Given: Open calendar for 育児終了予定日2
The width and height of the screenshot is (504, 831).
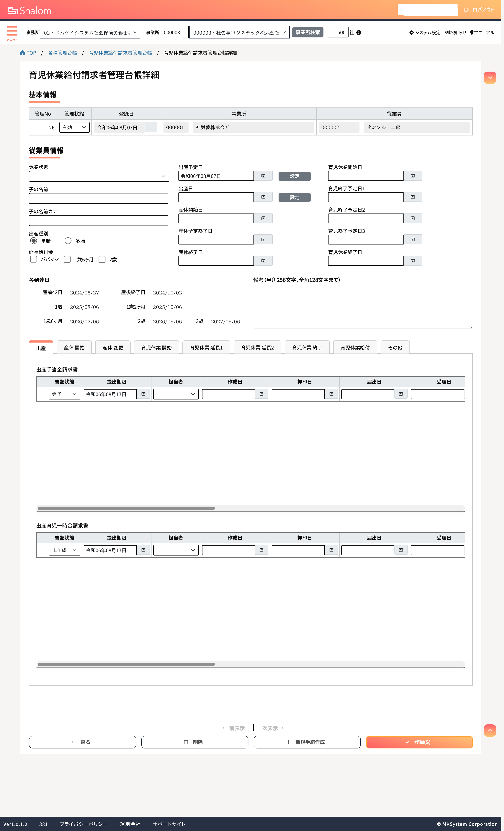Looking at the screenshot, I should coord(413,219).
